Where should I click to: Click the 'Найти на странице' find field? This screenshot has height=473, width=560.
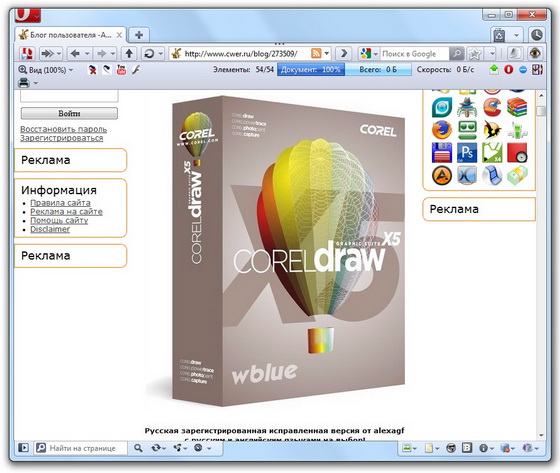point(81,448)
